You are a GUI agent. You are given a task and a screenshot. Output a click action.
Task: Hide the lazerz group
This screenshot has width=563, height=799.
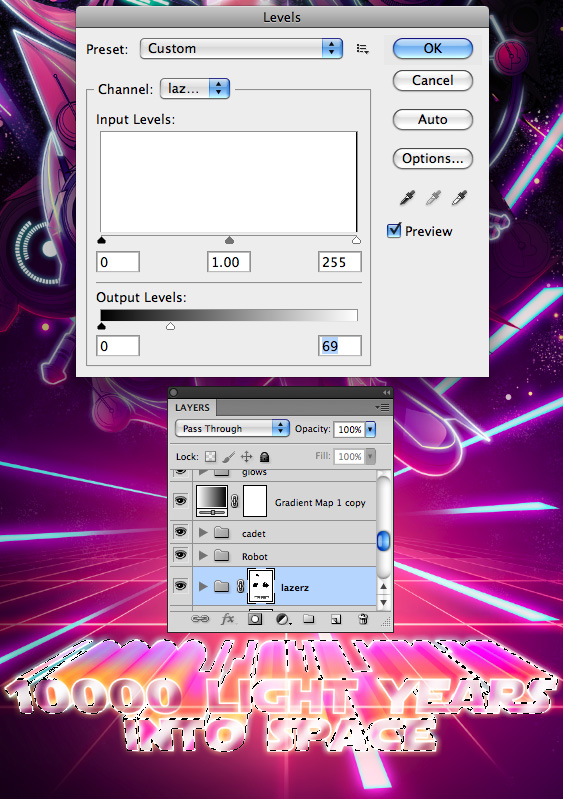tap(180, 586)
